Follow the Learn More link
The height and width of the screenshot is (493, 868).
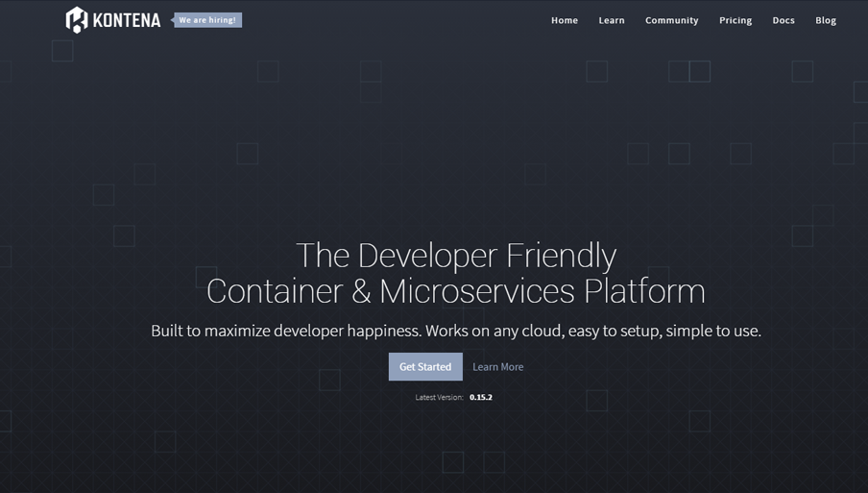point(497,367)
